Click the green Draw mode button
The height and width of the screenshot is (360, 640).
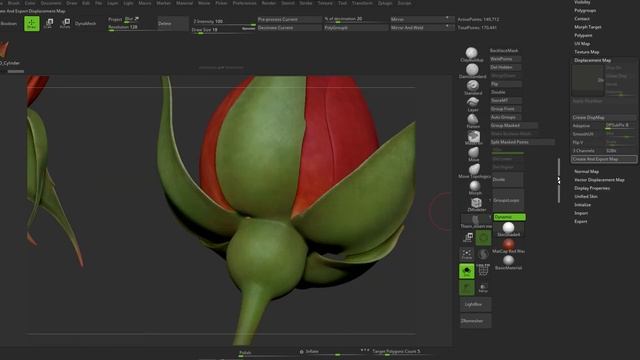click(x=32, y=24)
